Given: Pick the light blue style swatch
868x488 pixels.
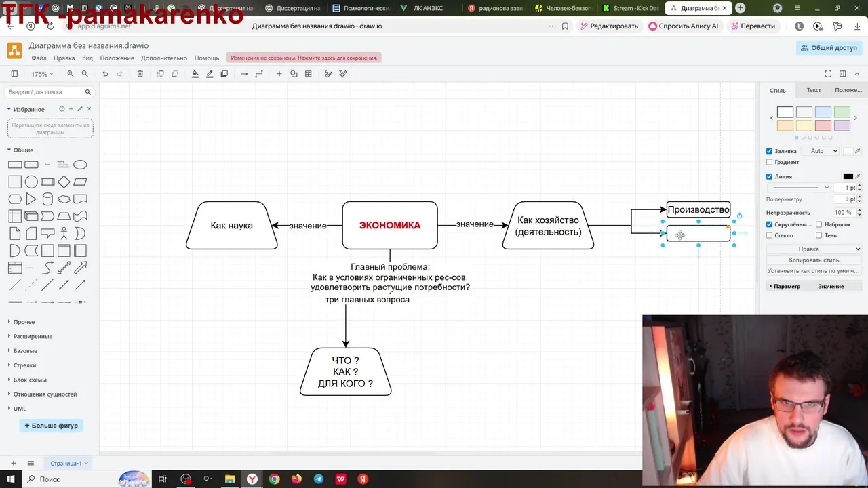Looking at the screenshot, I should tap(823, 113).
